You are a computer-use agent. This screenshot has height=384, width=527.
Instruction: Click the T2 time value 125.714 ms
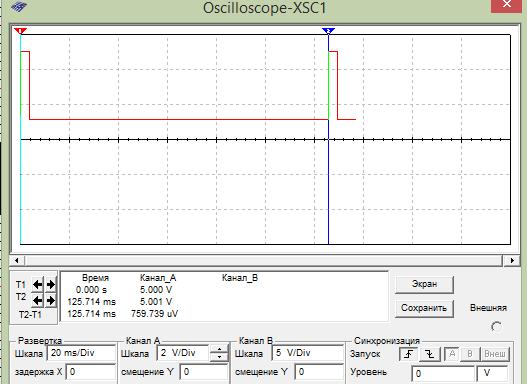tap(91, 302)
